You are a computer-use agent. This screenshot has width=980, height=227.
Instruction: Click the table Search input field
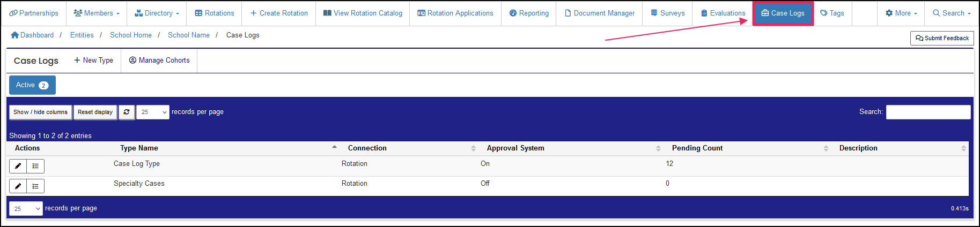(x=928, y=112)
